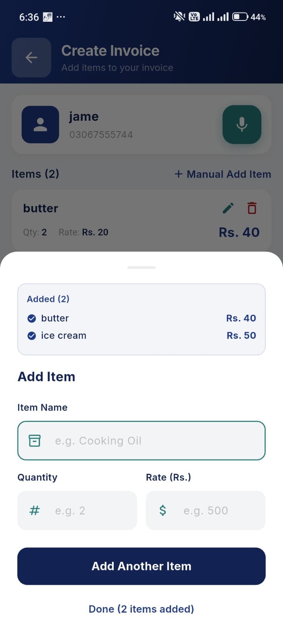Open Manual Add Item
This screenshot has height=644, width=283.
pyautogui.click(x=222, y=174)
